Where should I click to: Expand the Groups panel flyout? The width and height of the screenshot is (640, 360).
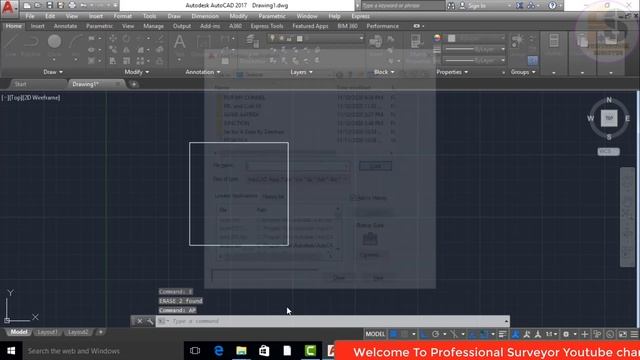(523, 72)
